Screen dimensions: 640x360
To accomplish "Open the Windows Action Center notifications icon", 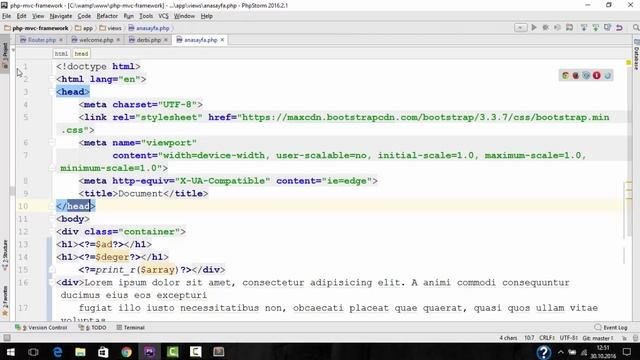I will point(627,352).
